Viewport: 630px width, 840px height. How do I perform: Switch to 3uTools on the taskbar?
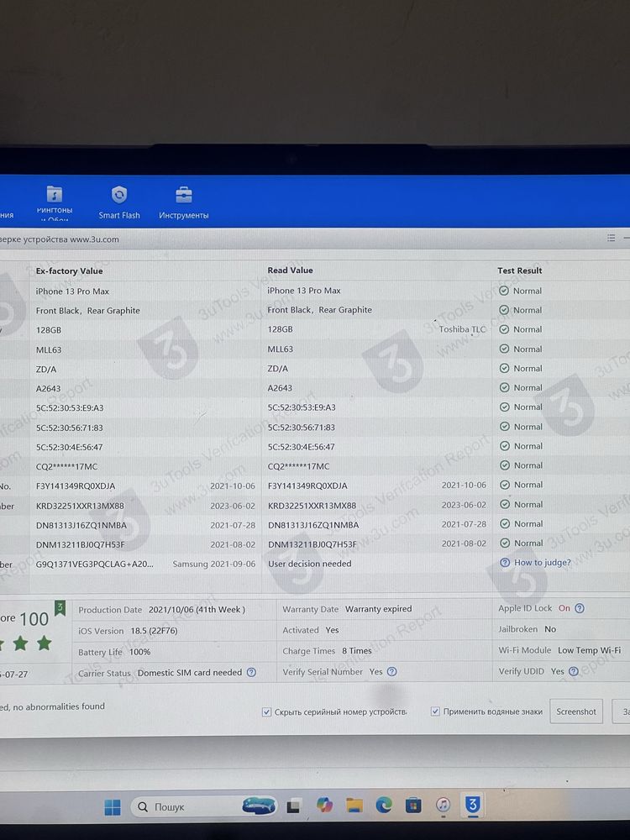tap(472, 804)
